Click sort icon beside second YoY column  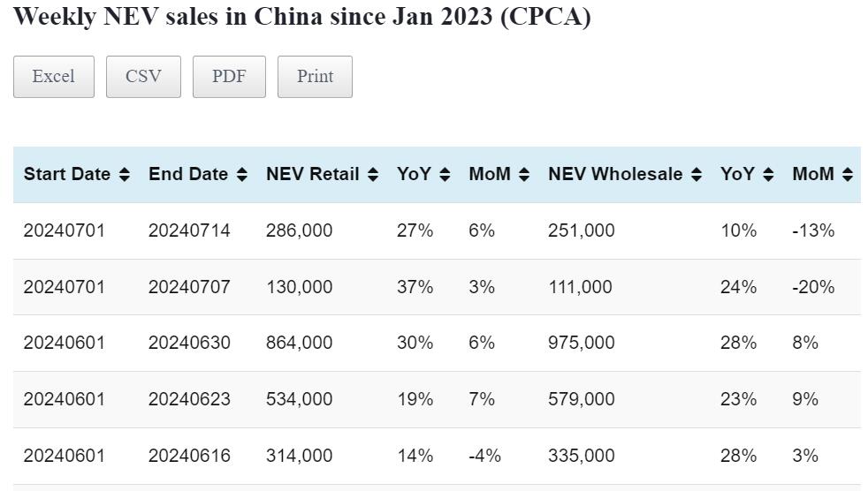coord(768,175)
